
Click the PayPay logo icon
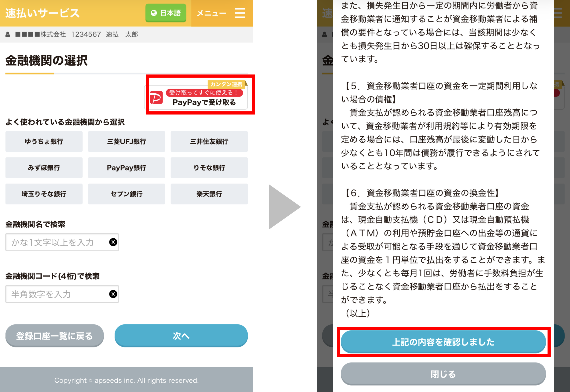(156, 97)
